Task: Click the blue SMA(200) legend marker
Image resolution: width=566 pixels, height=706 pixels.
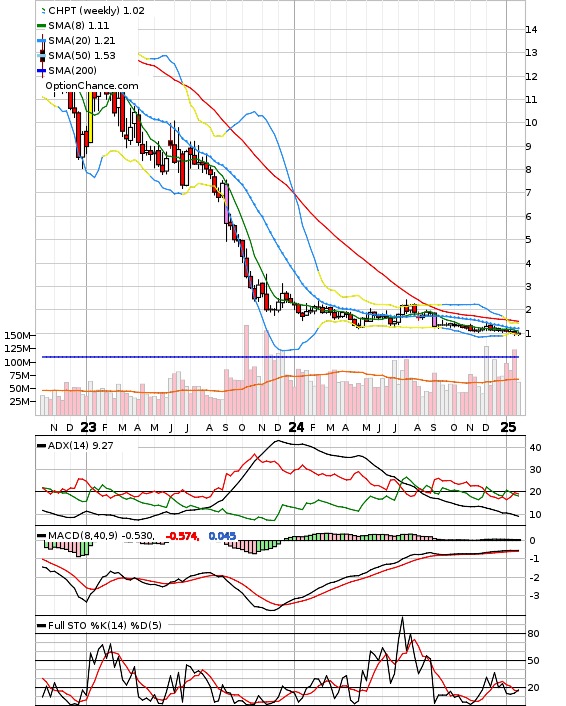Action: (41, 70)
